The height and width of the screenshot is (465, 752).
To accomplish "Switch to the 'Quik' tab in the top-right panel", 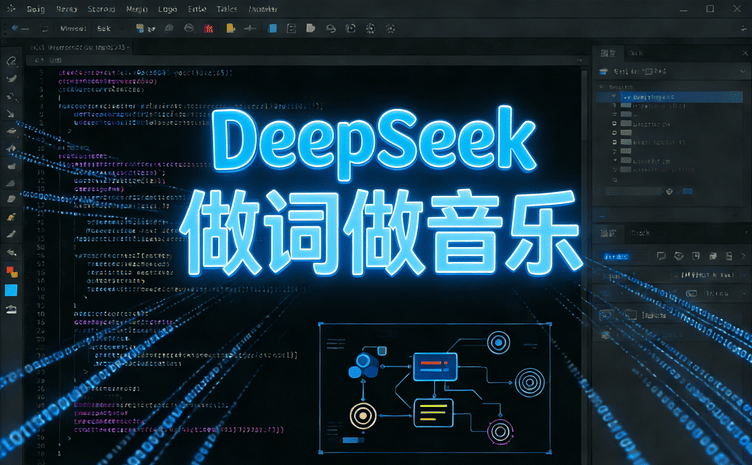I will tap(635, 53).
